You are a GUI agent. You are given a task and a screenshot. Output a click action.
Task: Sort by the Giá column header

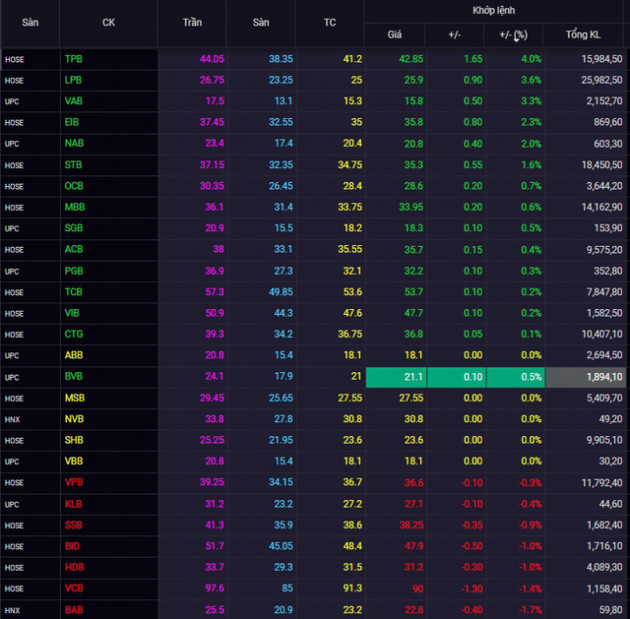[x=394, y=35]
